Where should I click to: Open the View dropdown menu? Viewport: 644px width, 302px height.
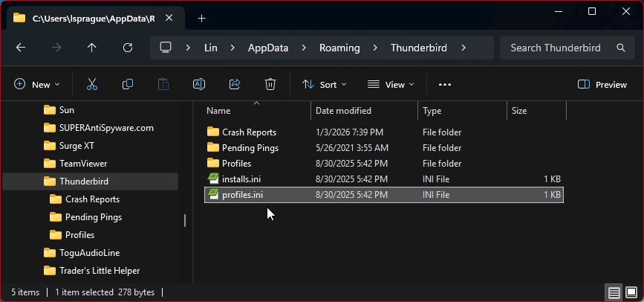pos(391,85)
